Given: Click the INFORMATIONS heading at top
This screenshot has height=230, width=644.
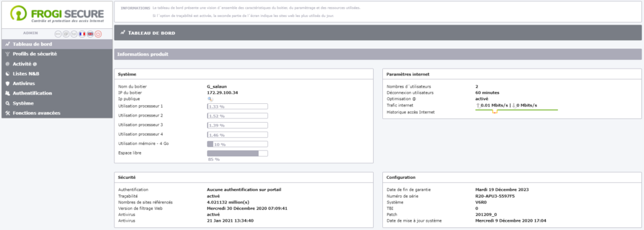Looking at the screenshot, I should tap(136, 8).
